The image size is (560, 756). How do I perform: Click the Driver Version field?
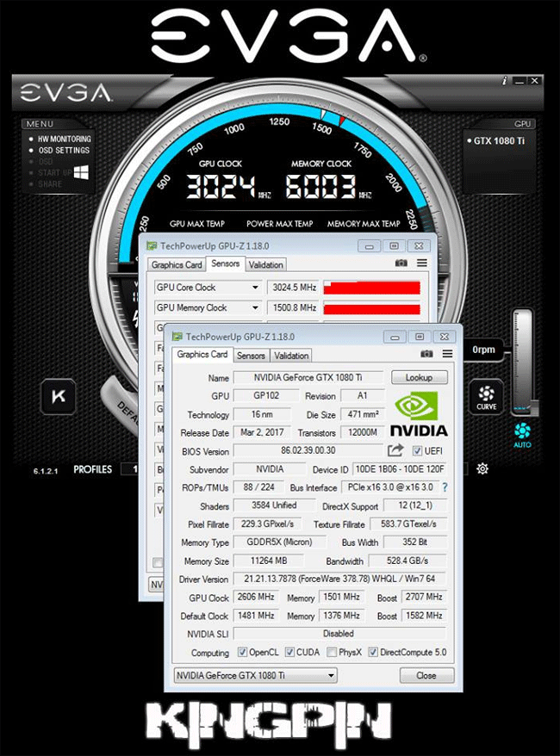(x=339, y=579)
